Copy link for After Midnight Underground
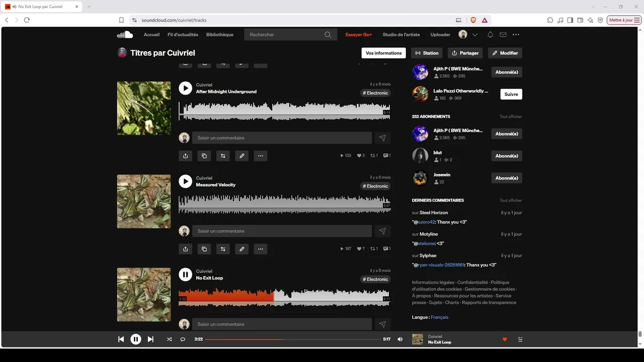 (204, 156)
